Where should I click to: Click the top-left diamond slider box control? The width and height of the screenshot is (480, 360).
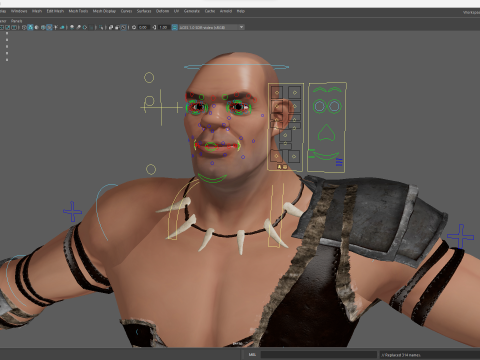coord(277,92)
